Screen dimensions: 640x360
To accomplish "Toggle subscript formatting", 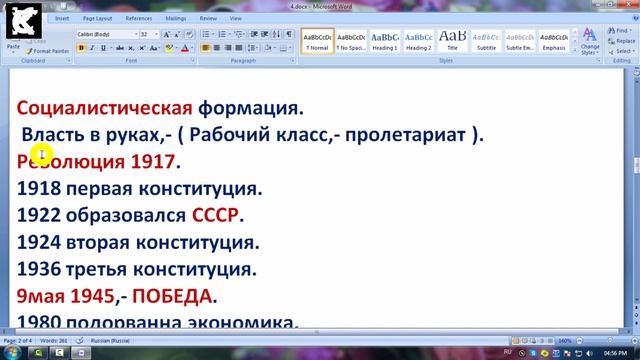I will coord(131,48).
